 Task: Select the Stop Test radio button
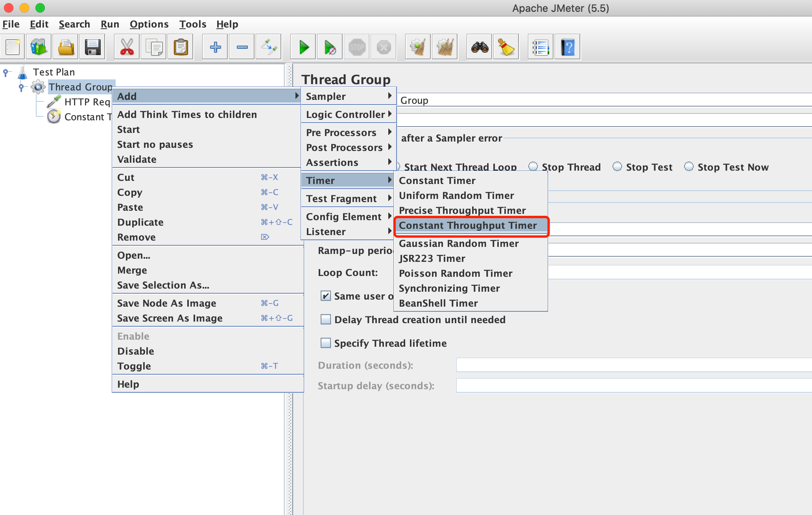(617, 167)
